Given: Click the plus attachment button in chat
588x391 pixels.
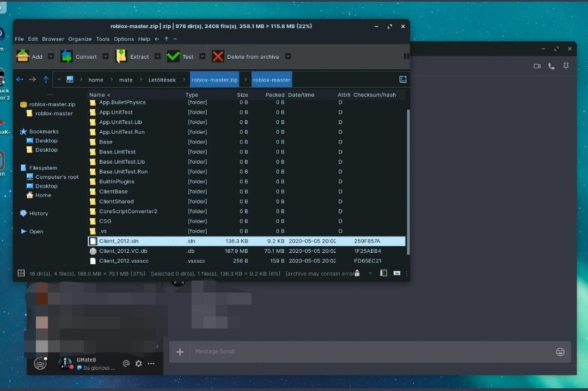Looking at the screenshot, I should 180,352.
